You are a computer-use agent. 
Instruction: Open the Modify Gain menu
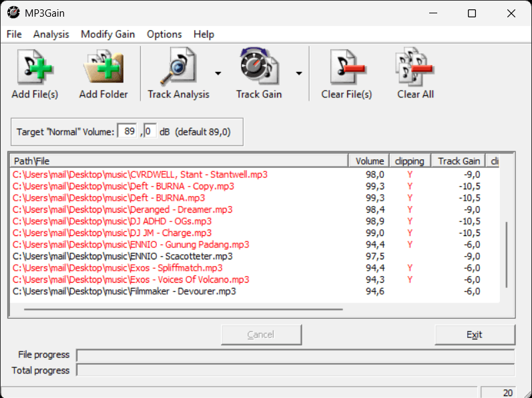(107, 34)
